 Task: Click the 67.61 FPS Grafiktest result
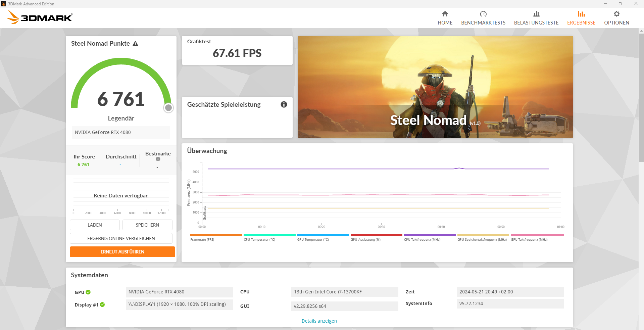click(x=237, y=53)
